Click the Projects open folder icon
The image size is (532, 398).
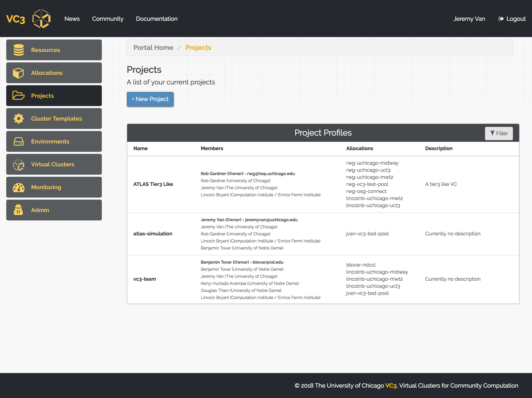click(x=18, y=95)
